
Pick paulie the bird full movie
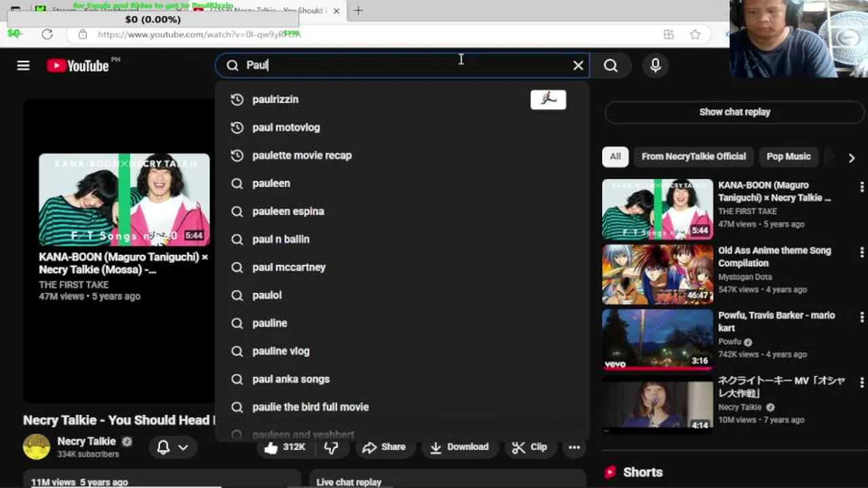click(402, 407)
